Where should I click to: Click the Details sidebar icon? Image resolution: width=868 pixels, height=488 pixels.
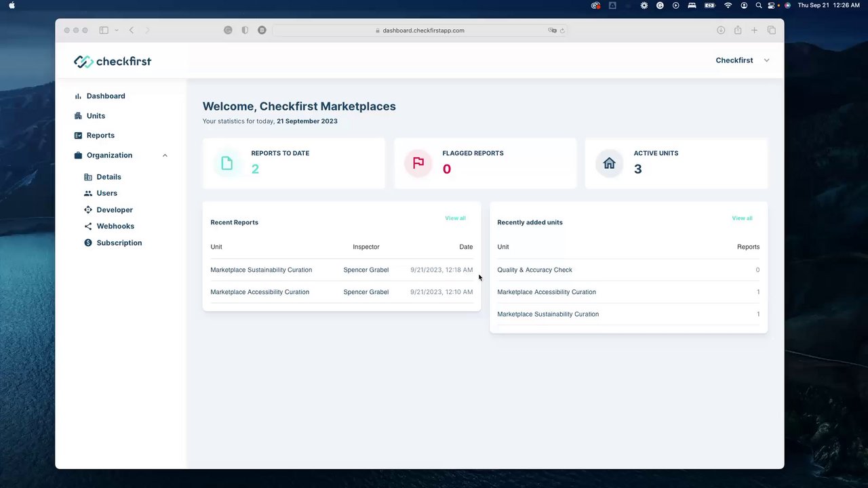coord(88,177)
